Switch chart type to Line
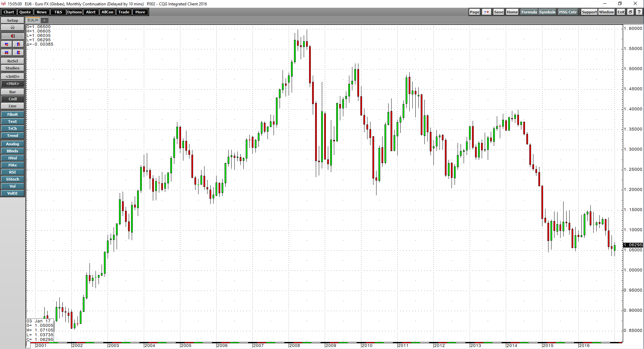644x349 pixels. [12, 106]
